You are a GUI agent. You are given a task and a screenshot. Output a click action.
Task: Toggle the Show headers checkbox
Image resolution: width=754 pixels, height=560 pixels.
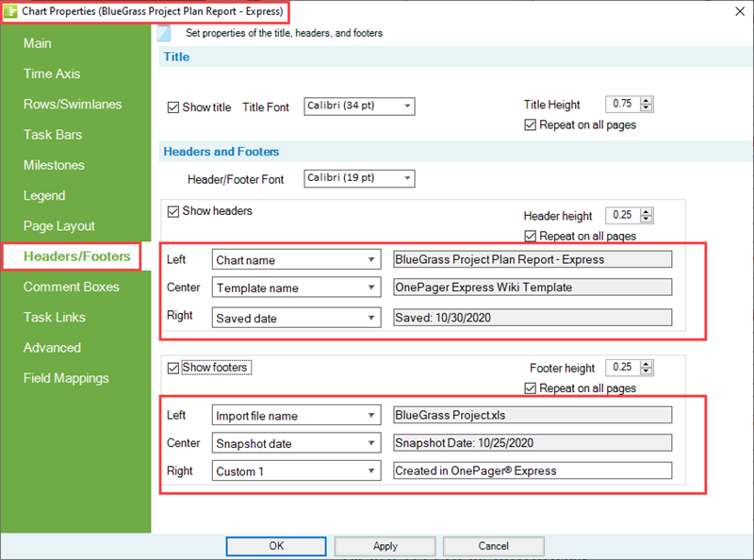click(x=173, y=211)
